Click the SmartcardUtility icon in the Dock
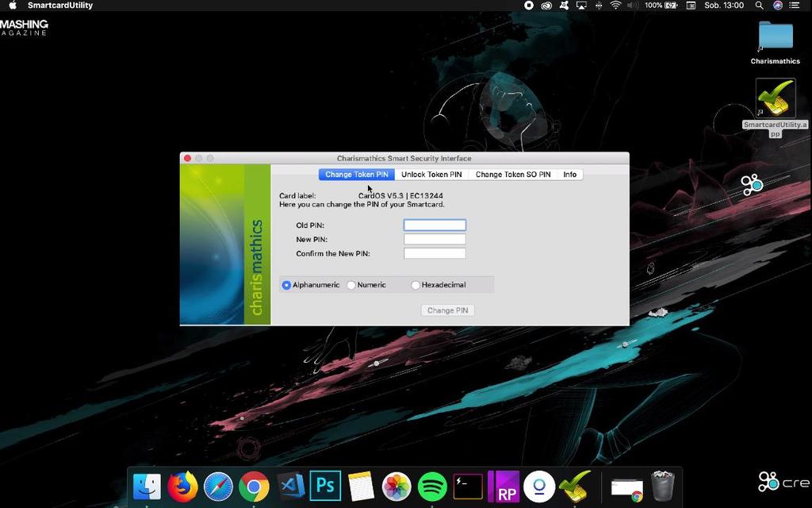Screen dimensions: 812x508 pos(575,487)
